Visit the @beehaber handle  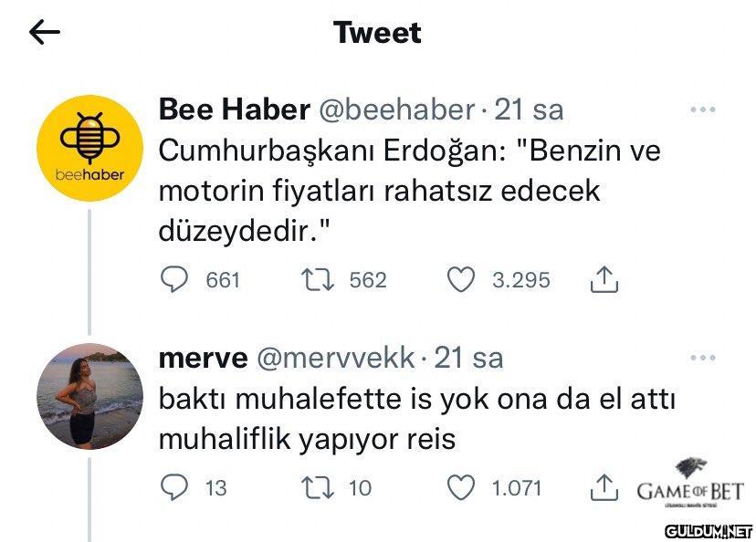(x=395, y=110)
